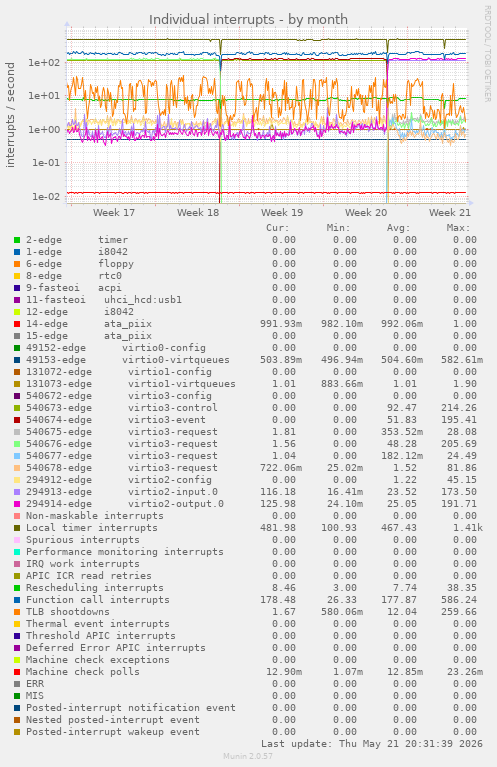Screen dimensions: 497x767
Task: Click the 1e+02 y-axis label
Action: click(x=44, y=63)
